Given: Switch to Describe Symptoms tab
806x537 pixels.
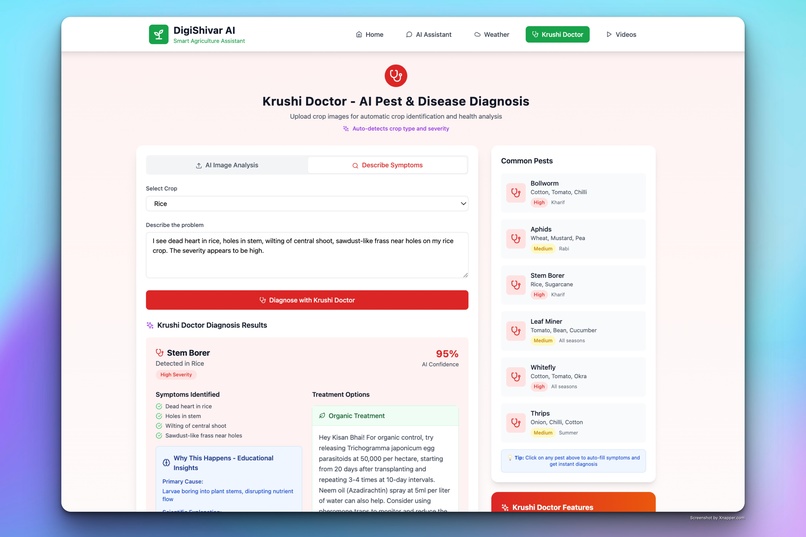Looking at the screenshot, I should 388,165.
